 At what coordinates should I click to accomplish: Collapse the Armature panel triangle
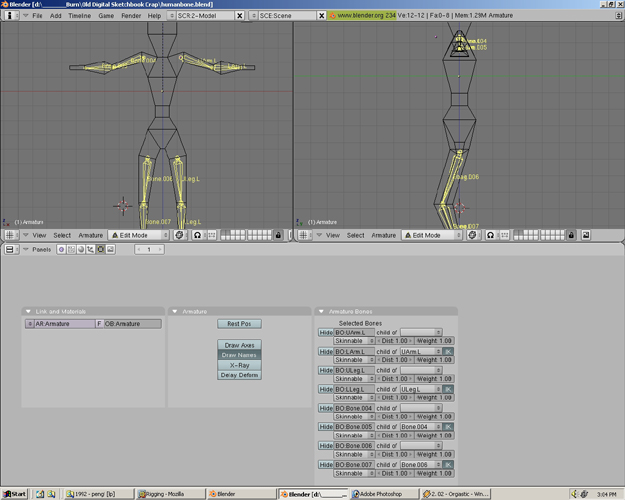175,311
